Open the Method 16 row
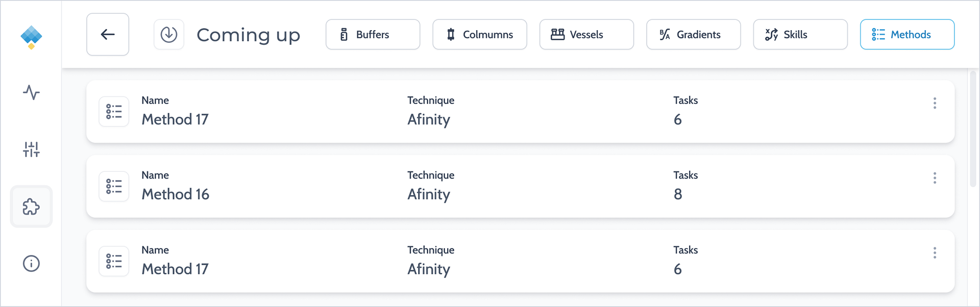 (520, 187)
